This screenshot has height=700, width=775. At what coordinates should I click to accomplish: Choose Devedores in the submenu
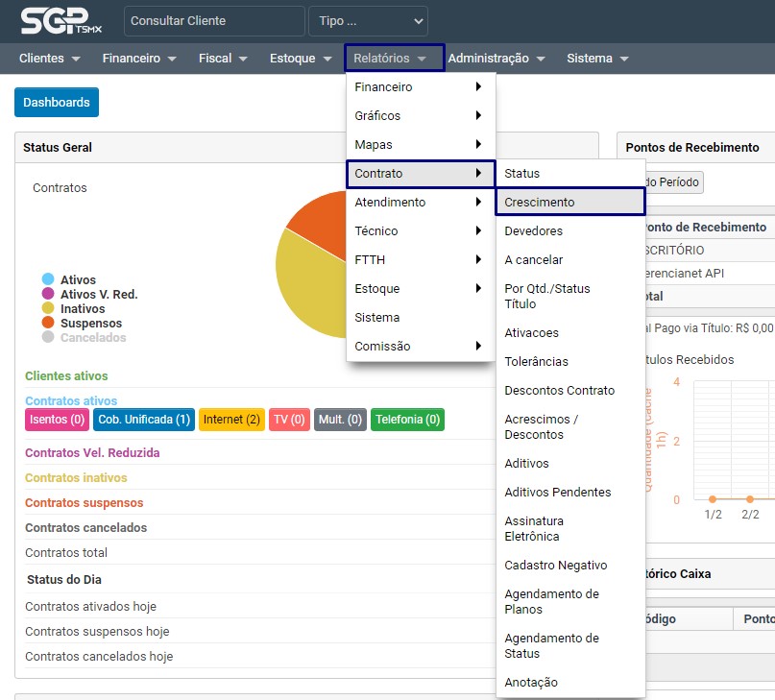pos(534,231)
